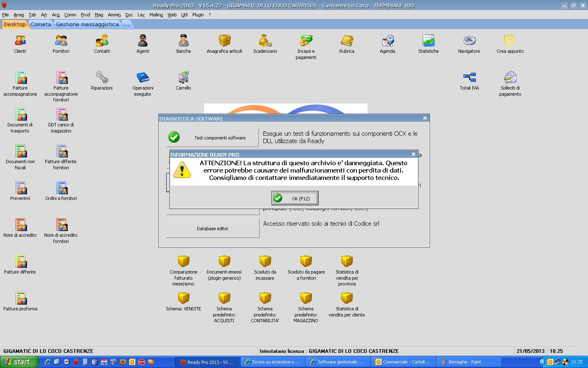
Task: Open Solleciti di pagamento icon
Action: [510, 78]
